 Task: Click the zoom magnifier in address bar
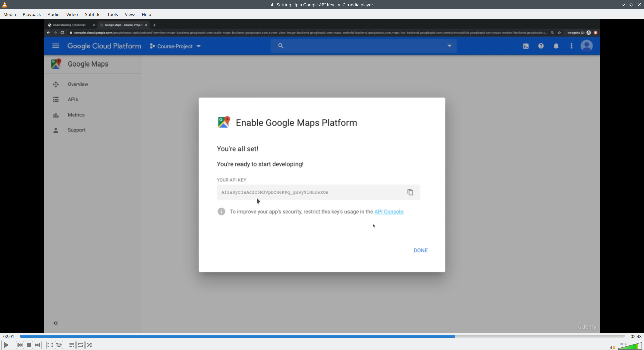click(x=552, y=33)
